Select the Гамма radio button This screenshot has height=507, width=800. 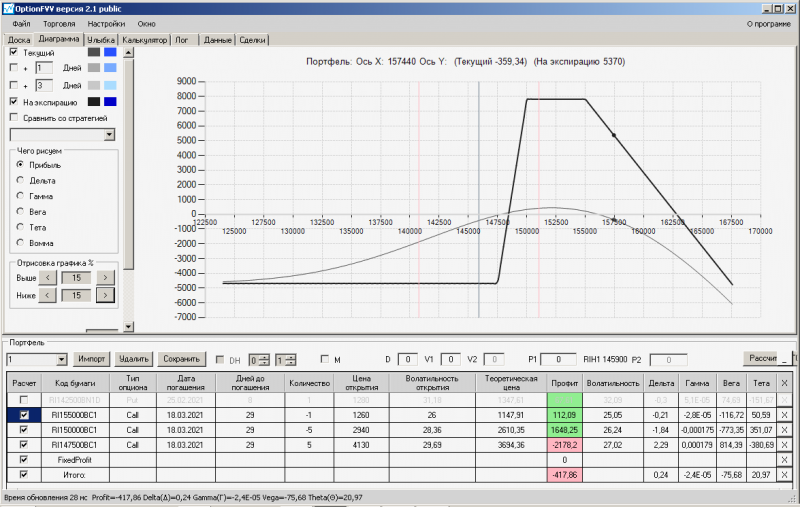click(x=20, y=195)
